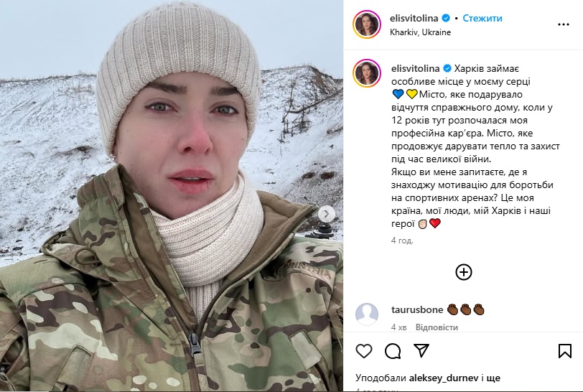
Task: Open the taurusbone commenter profile
Action: (417, 309)
